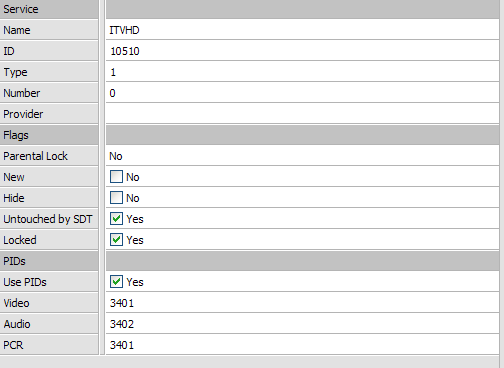The width and height of the screenshot is (504, 368).
Task: Select the empty Provider field
Action: tap(302, 114)
